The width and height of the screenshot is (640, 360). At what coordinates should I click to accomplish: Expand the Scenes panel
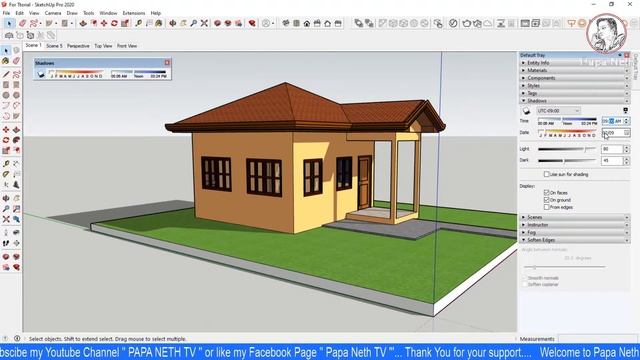[575, 218]
